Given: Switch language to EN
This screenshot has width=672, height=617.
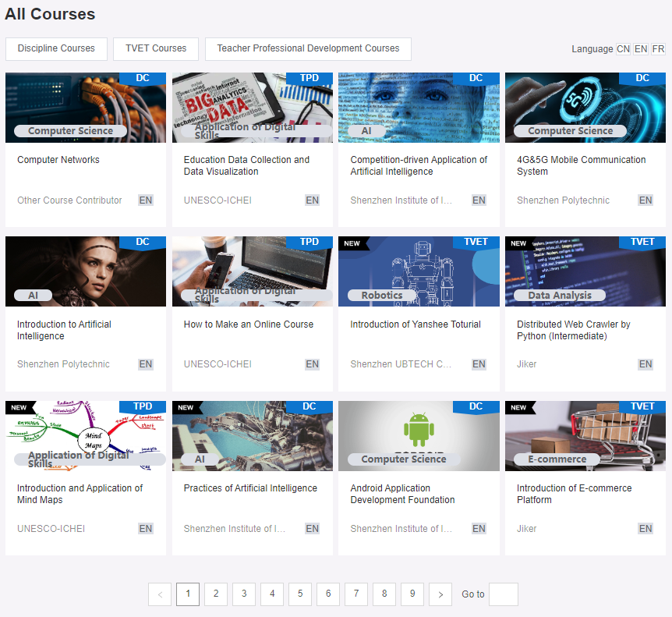Looking at the screenshot, I should [x=641, y=48].
